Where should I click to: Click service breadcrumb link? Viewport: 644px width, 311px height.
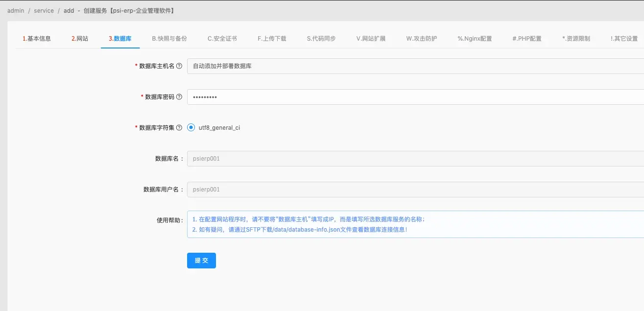click(44, 10)
